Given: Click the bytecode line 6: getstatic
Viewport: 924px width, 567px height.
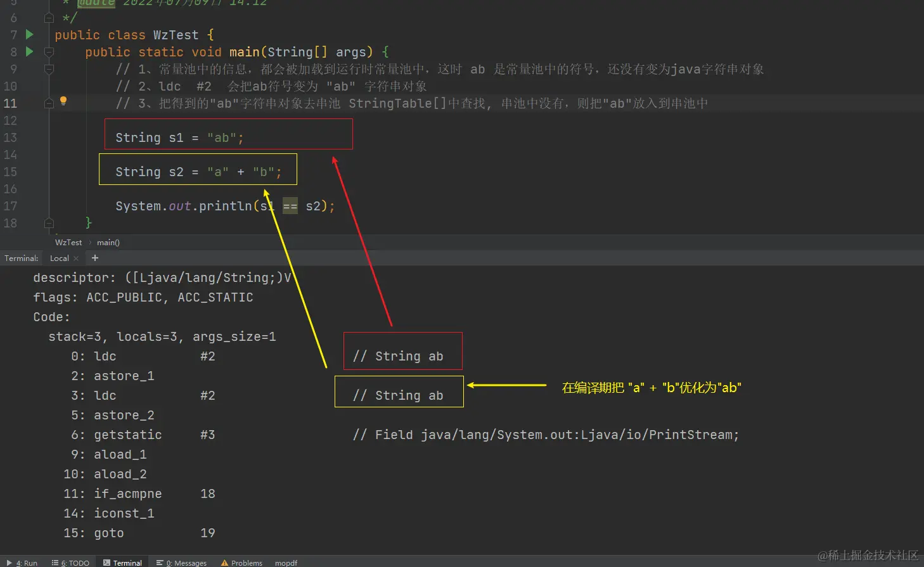Looking at the screenshot, I should click(x=143, y=435).
